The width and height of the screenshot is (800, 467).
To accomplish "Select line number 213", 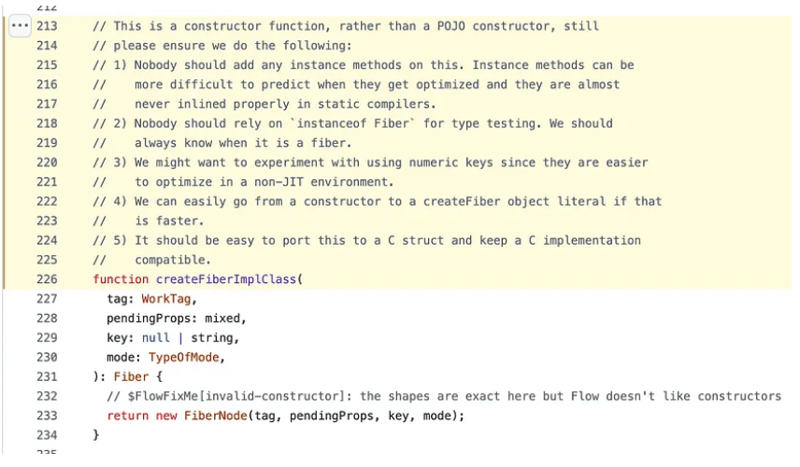I will tap(47, 26).
